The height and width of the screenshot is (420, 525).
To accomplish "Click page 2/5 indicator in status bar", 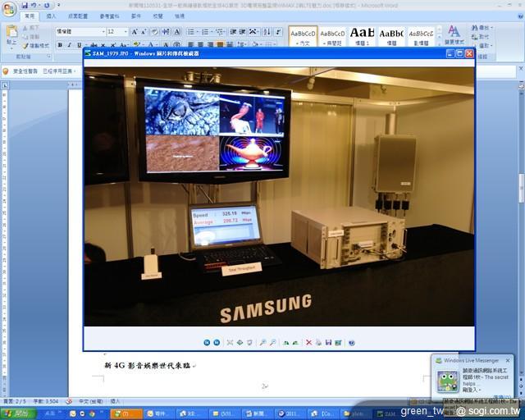I will click(15, 401).
